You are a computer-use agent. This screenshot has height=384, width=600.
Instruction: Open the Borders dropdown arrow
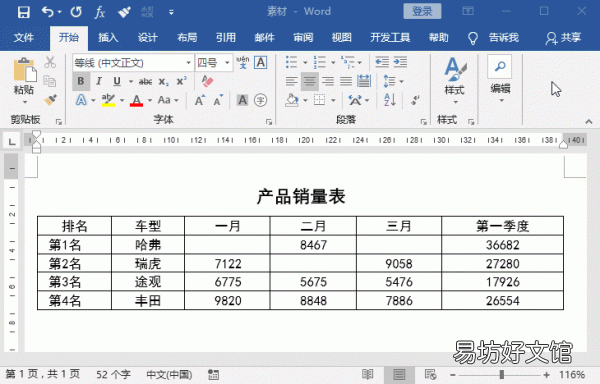[x=333, y=101]
